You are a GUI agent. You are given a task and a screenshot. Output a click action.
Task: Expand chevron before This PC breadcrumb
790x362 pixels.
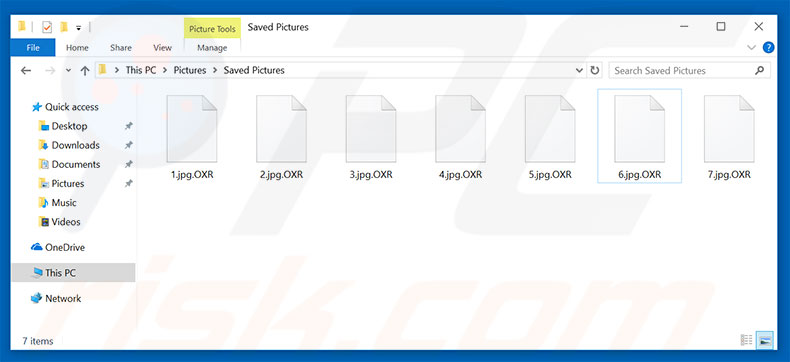pos(117,70)
